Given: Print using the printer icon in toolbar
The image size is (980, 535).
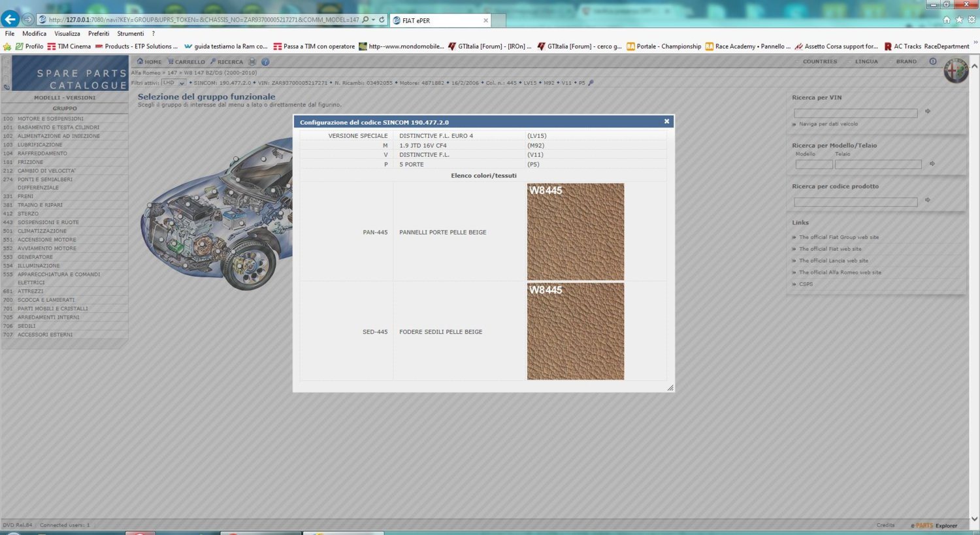Looking at the screenshot, I should 252,61.
